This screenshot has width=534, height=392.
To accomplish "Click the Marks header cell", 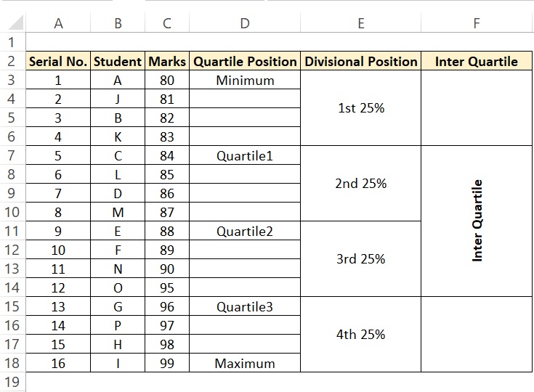I will coord(167,62).
